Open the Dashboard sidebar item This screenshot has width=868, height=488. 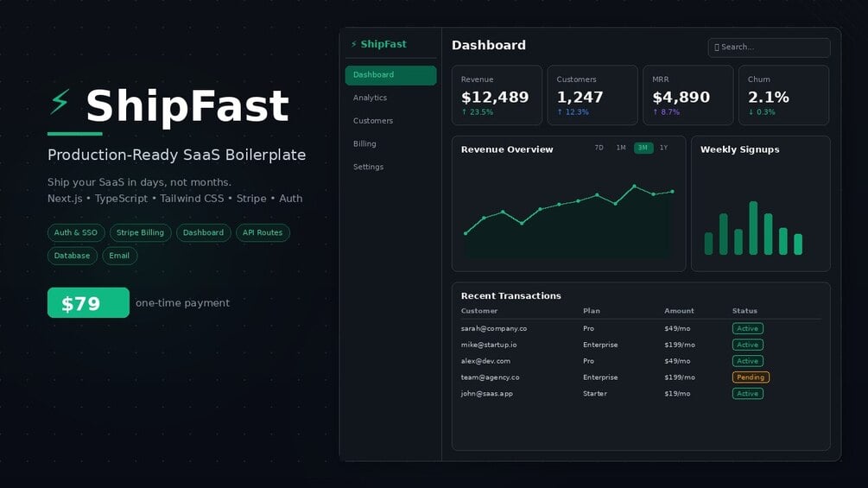[x=391, y=75]
